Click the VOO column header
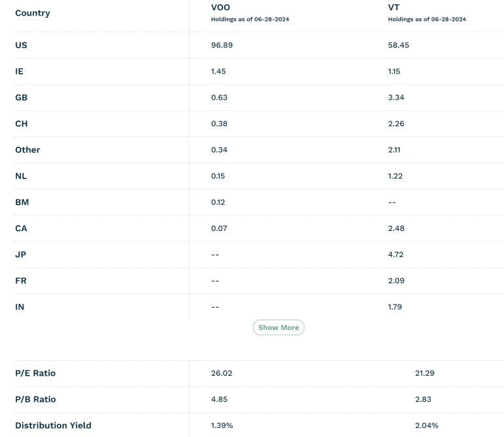 220,7
